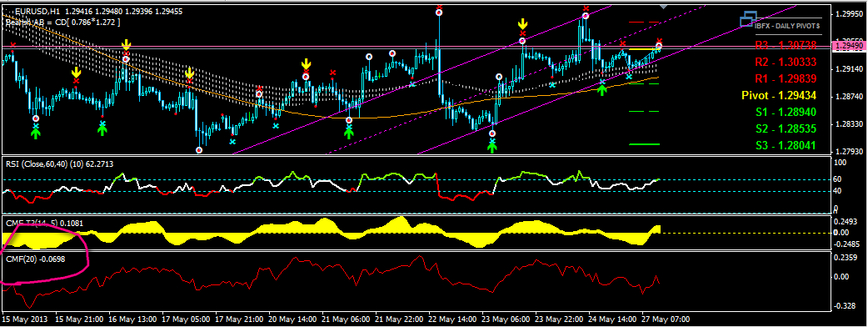This screenshot has width=868, height=327.
Task: Click the 1.28740 price axis value
Action: click(848, 97)
